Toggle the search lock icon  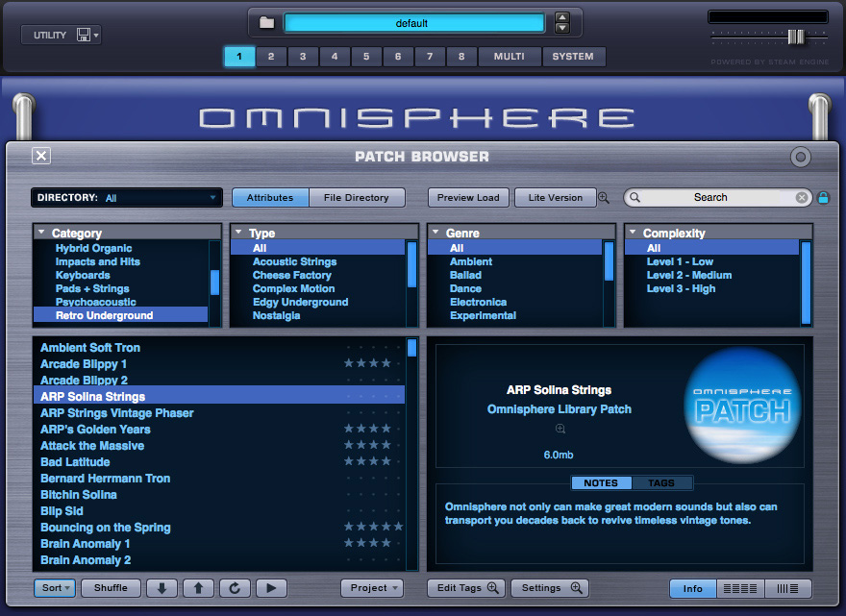(x=823, y=197)
